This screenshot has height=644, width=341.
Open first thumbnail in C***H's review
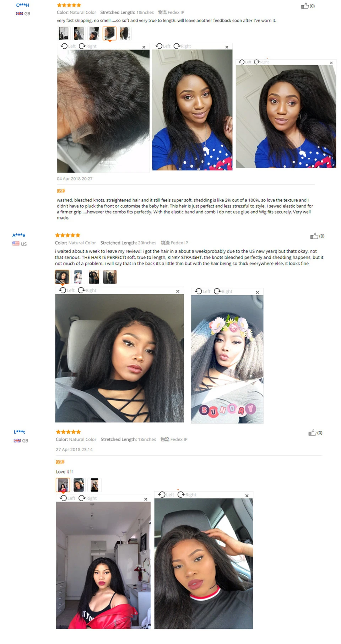pyautogui.click(x=64, y=33)
